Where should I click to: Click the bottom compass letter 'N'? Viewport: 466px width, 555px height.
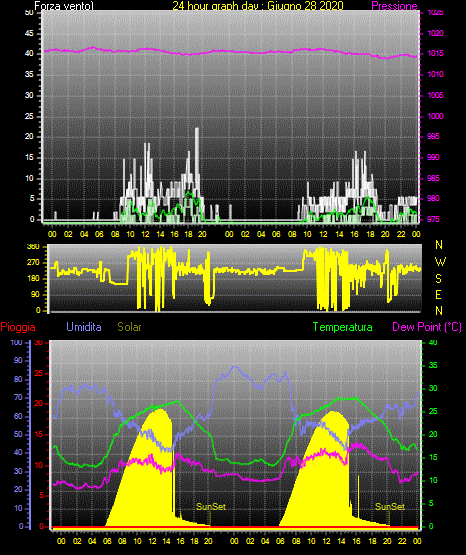[439, 311]
